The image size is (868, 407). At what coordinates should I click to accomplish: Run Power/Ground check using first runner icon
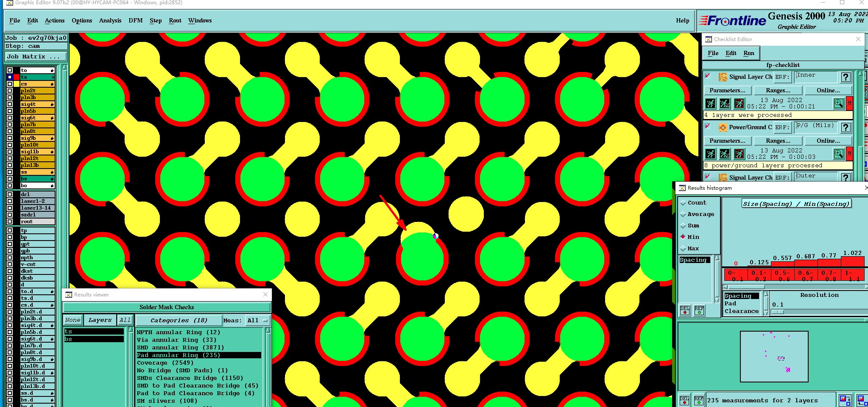point(710,154)
